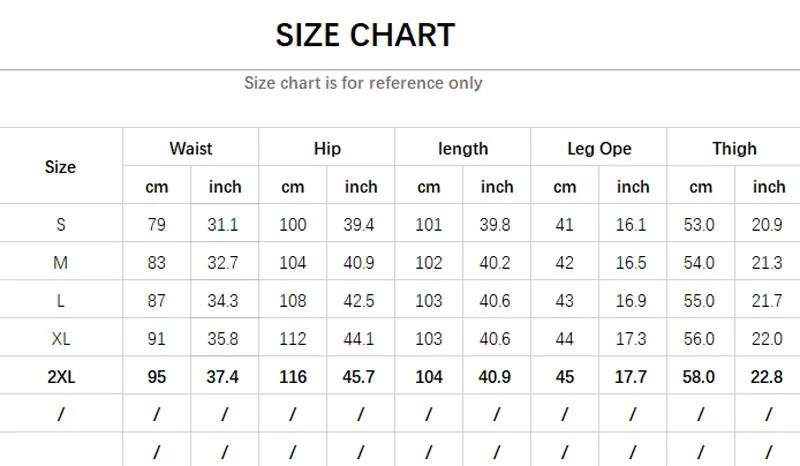Select the Hip column header

pyautogui.click(x=327, y=149)
